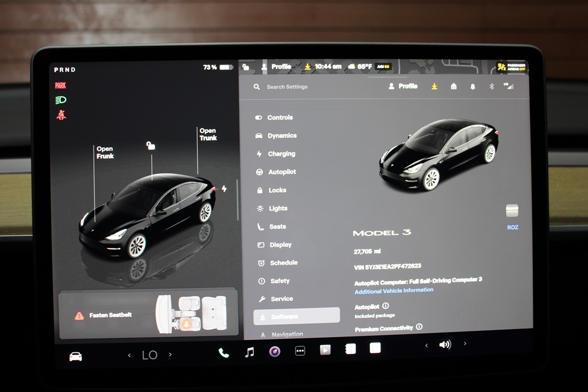Open the three-dot app launcher

[300, 351]
